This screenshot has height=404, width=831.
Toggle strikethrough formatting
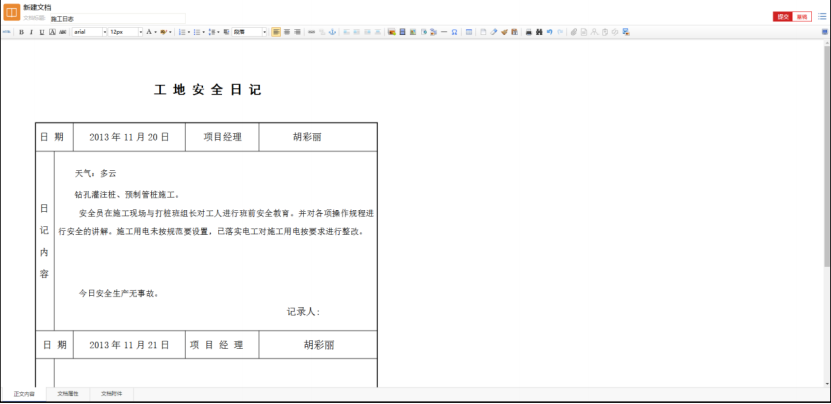pos(63,32)
